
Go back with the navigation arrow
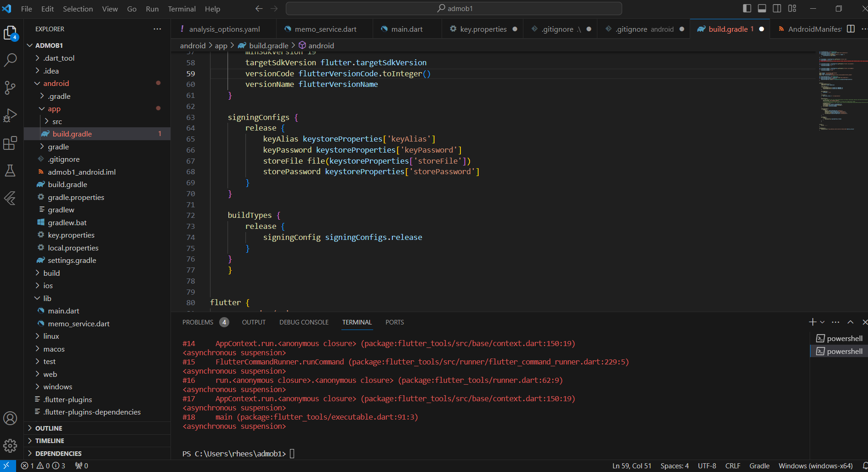point(259,8)
